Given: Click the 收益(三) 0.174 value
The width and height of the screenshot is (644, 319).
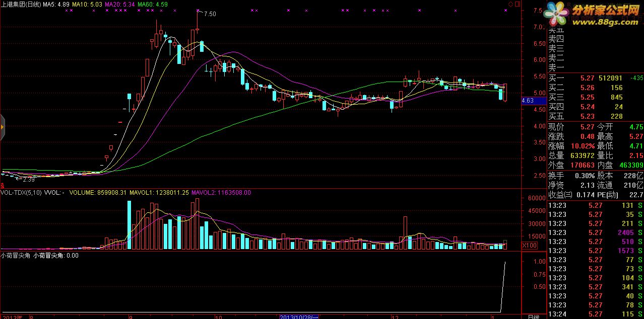Looking at the screenshot, I should click(x=585, y=195).
